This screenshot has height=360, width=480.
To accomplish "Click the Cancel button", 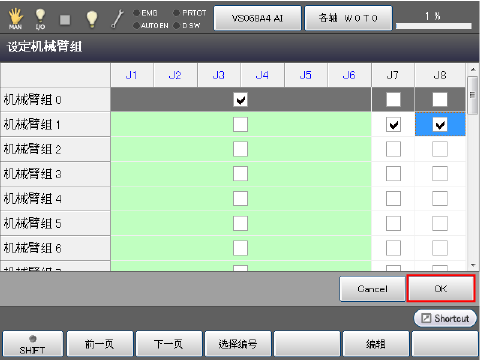I will click(372, 289).
